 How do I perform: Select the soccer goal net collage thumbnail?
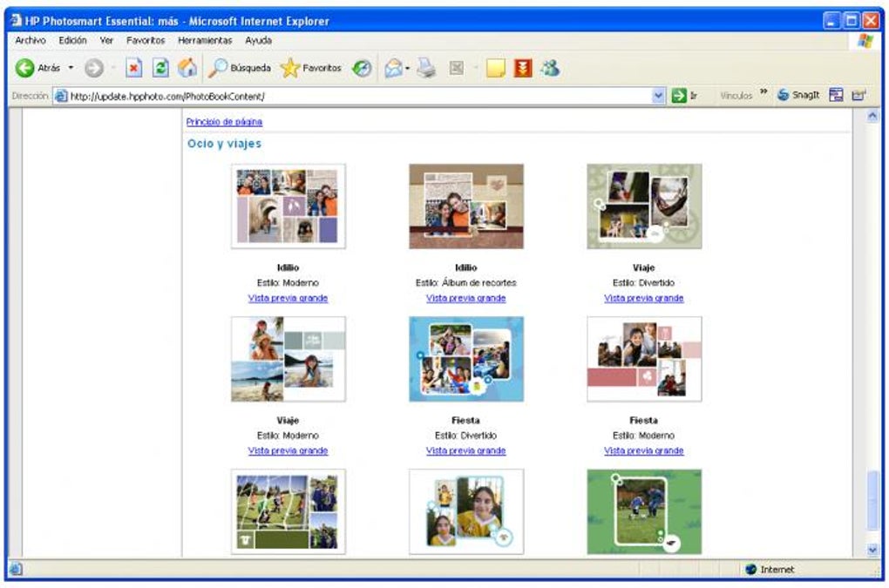click(288, 511)
